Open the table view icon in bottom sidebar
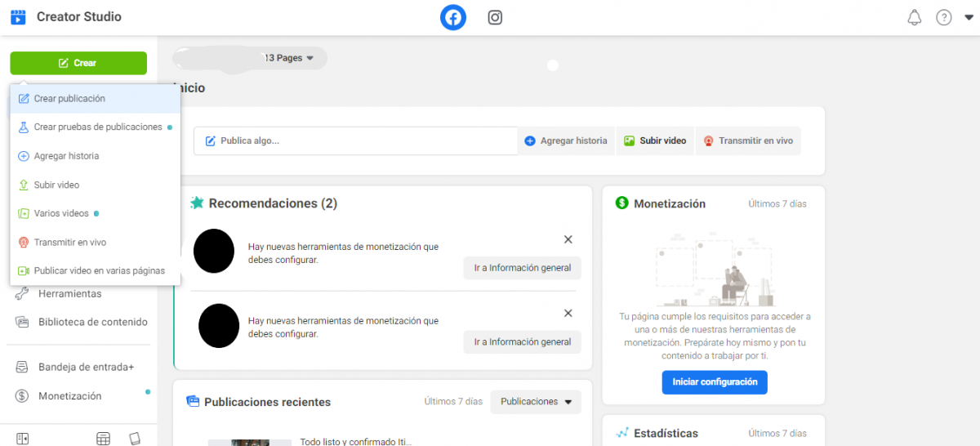 (103, 439)
